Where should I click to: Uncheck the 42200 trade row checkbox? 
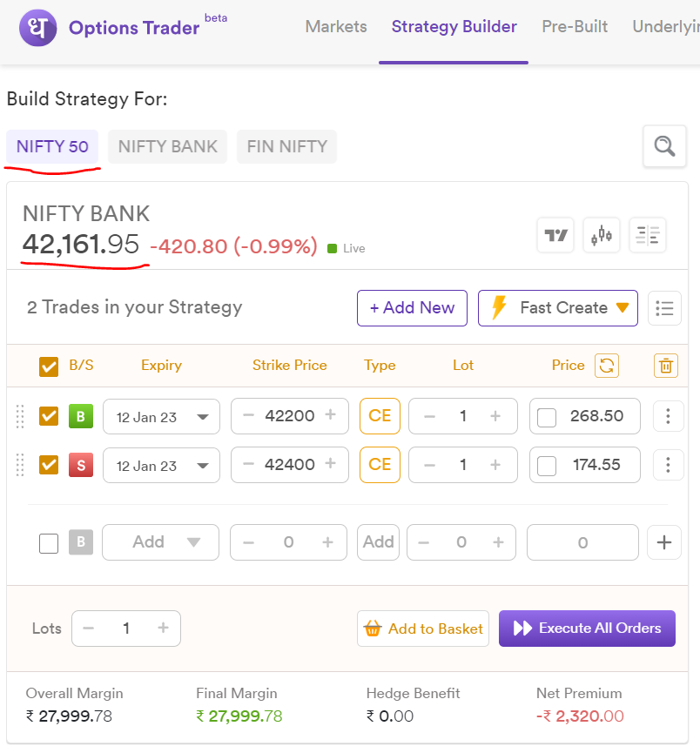coord(49,416)
